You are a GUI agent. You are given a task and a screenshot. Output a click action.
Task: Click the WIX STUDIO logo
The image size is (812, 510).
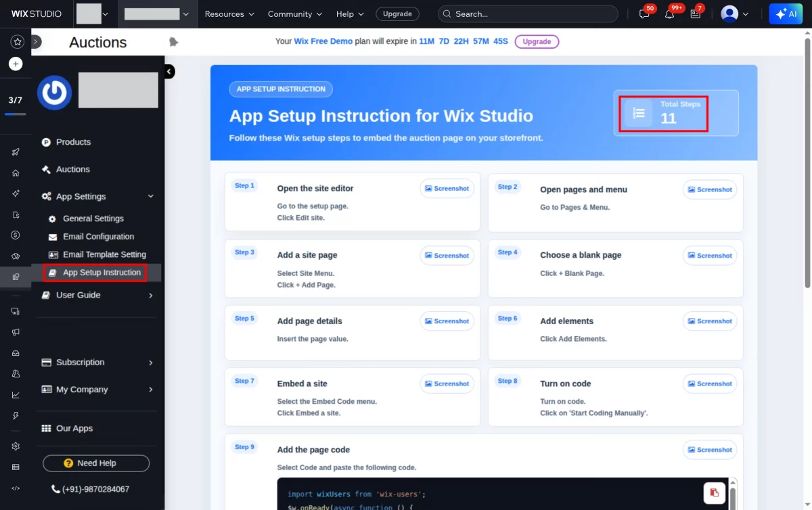(x=37, y=14)
